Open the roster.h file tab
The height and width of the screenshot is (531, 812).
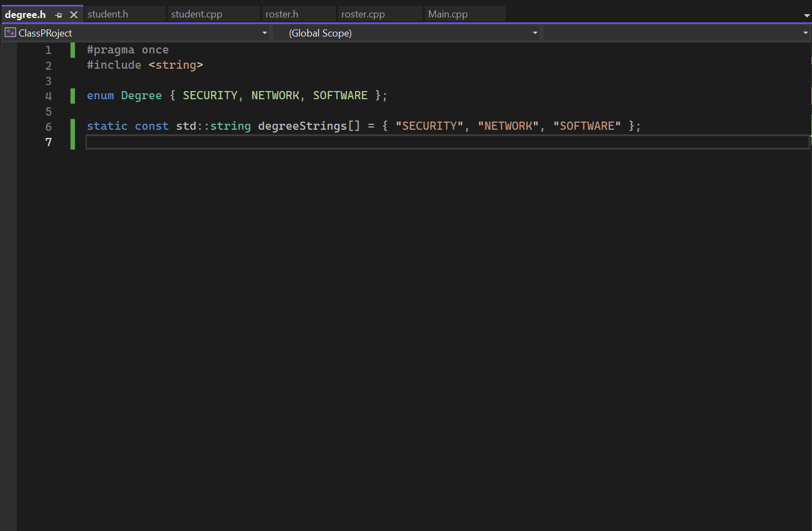299,14
